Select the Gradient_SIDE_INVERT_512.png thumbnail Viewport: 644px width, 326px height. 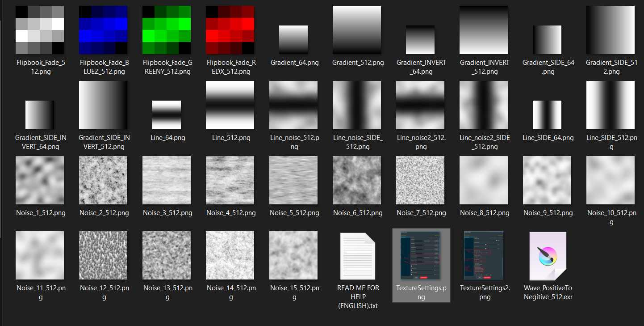(x=103, y=105)
